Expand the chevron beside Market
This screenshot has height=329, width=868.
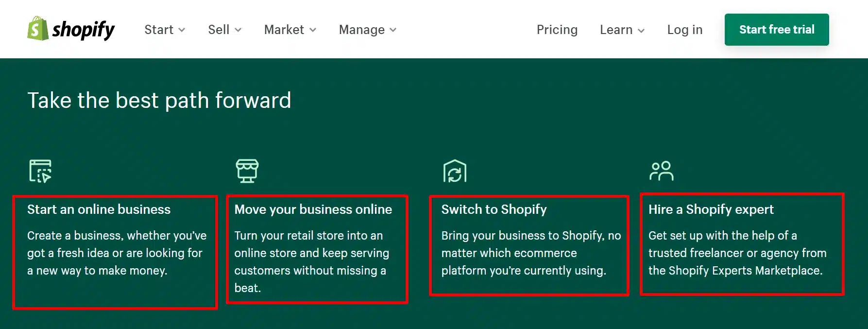pos(313,30)
